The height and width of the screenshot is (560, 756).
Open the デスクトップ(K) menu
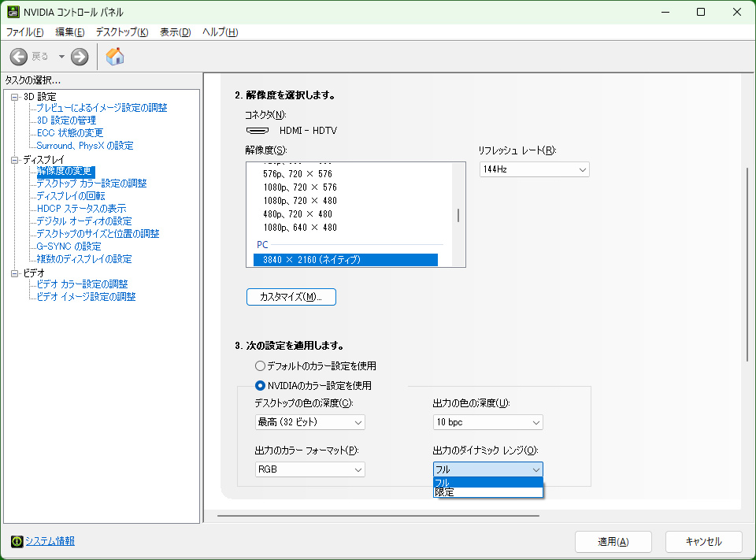(x=122, y=32)
